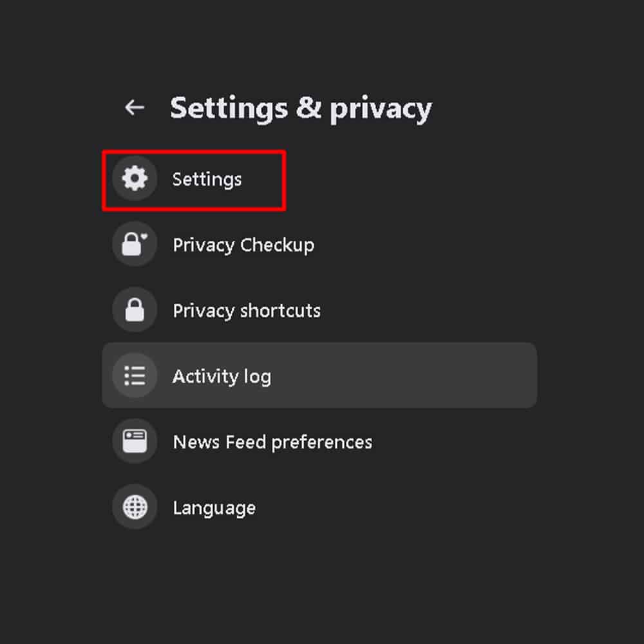Click the Privacy Checkup padlock icon
This screenshot has height=644, width=644.
pos(134,245)
